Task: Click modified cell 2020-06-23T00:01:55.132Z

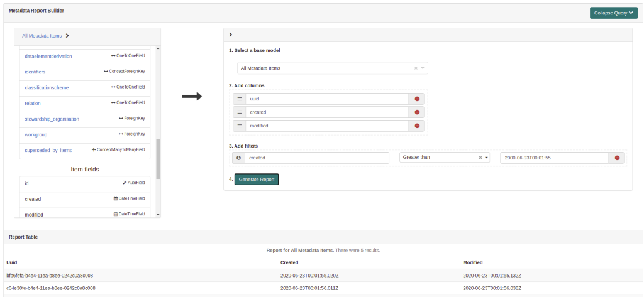Action: pyautogui.click(x=492, y=276)
